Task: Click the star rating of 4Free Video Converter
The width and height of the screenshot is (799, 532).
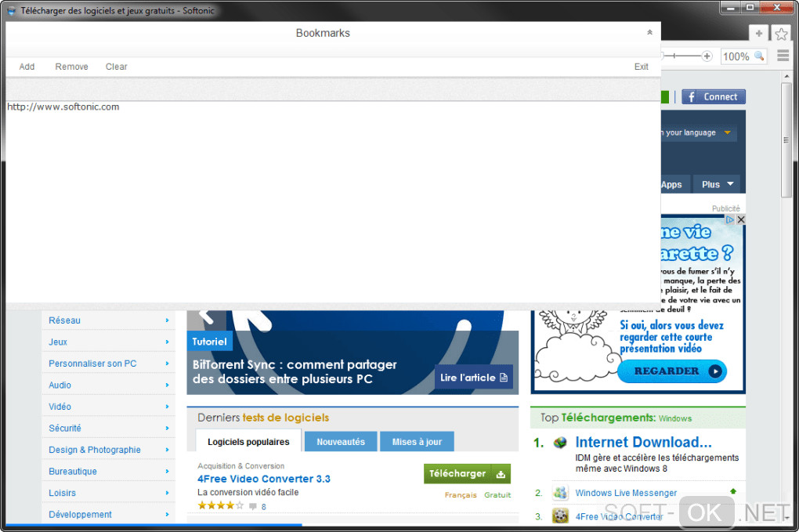Action: [x=220, y=505]
